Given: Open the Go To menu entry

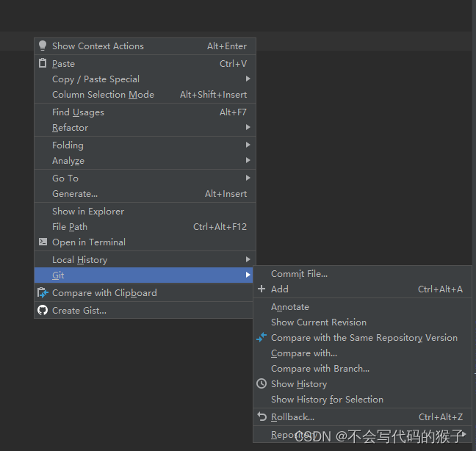Looking at the screenshot, I should click(145, 178).
